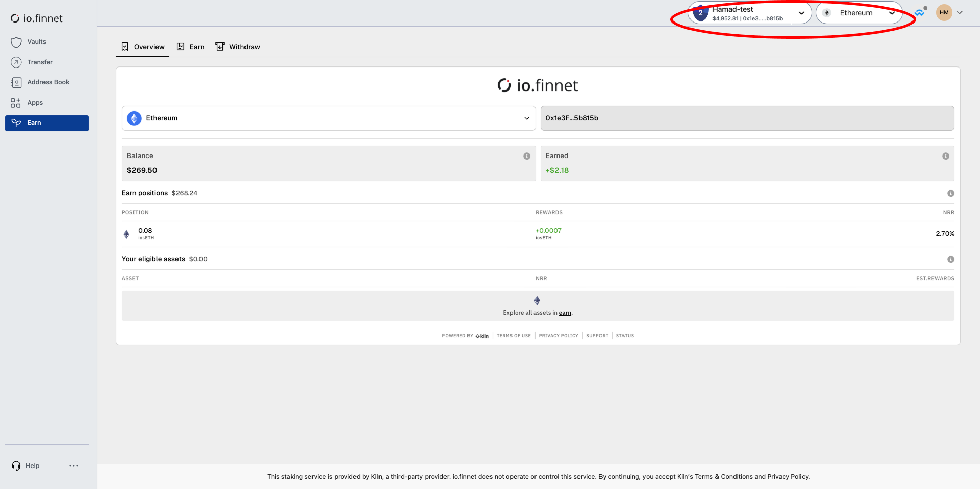Click the Balance info icon

[527, 156]
